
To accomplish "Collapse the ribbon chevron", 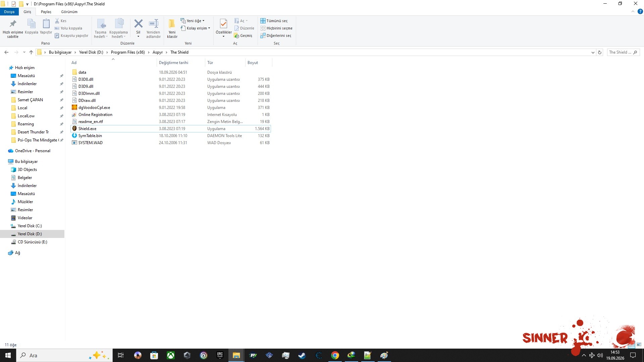I will click(633, 11).
